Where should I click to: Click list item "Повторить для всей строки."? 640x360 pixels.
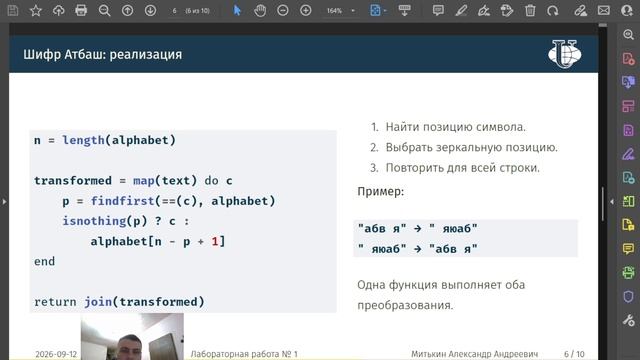coord(462,168)
